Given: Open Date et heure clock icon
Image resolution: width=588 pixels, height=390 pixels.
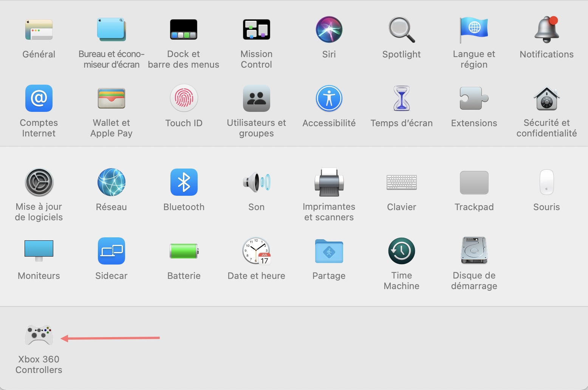Looking at the screenshot, I should (x=257, y=251).
